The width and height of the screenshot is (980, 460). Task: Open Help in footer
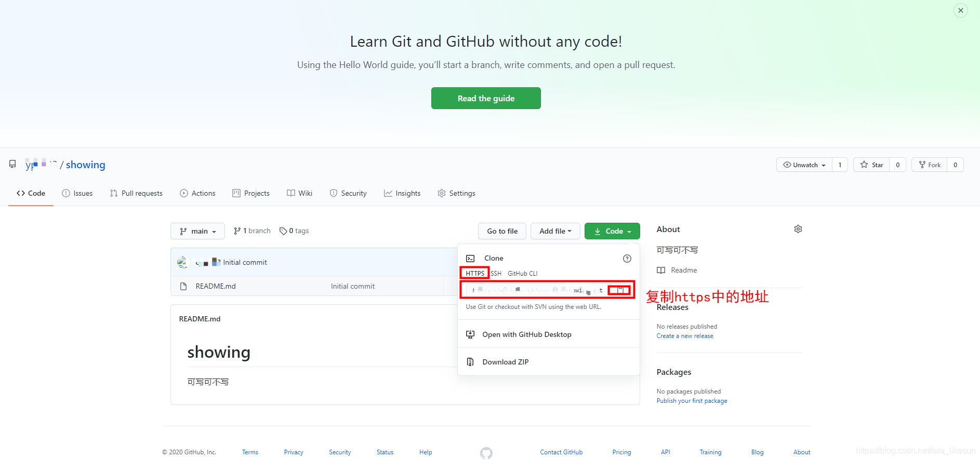(x=426, y=452)
